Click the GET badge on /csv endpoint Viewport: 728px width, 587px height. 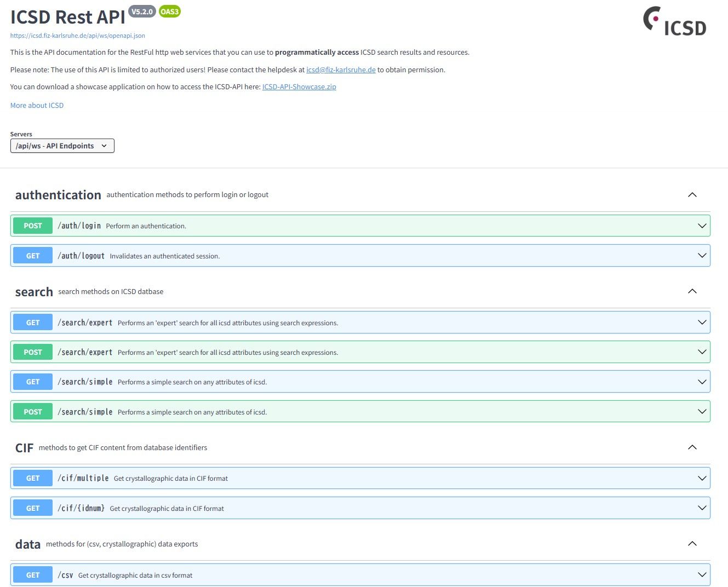pyautogui.click(x=32, y=574)
